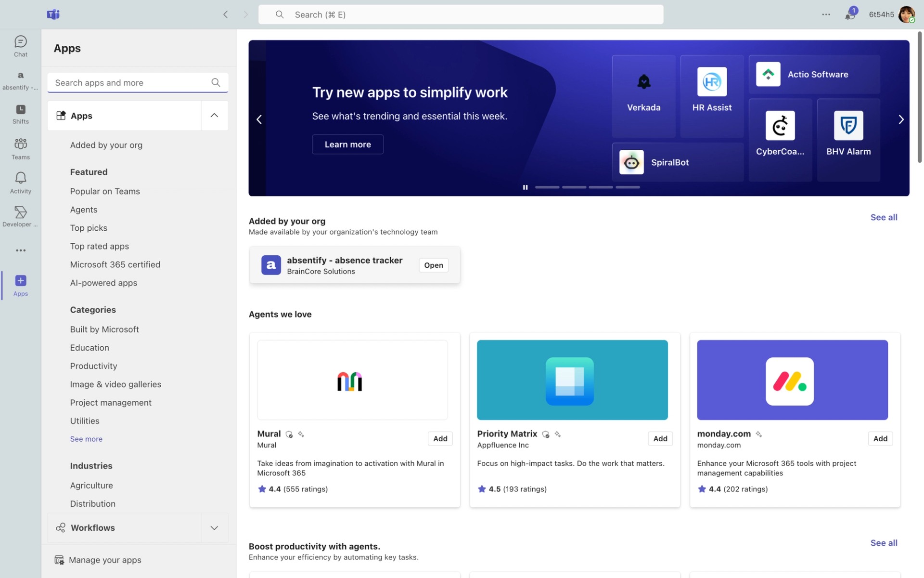The width and height of the screenshot is (924, 578).
Task: Click Add button for Priority Matrix
Action: [660, 438]
